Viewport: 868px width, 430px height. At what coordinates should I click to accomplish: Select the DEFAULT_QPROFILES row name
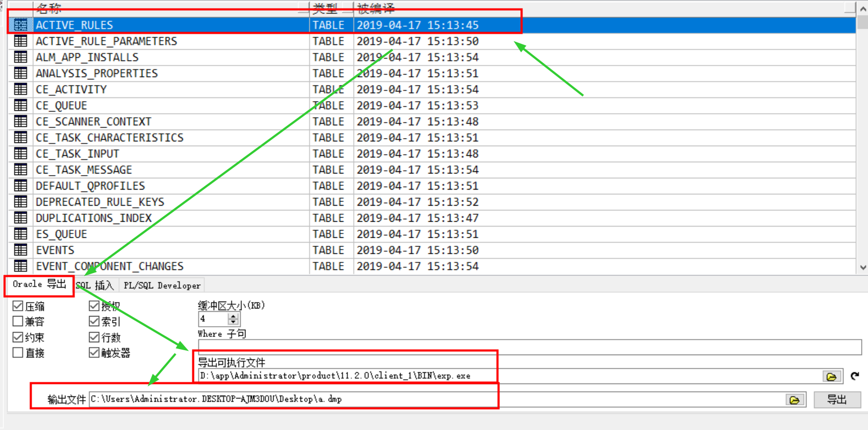(90, 186)
